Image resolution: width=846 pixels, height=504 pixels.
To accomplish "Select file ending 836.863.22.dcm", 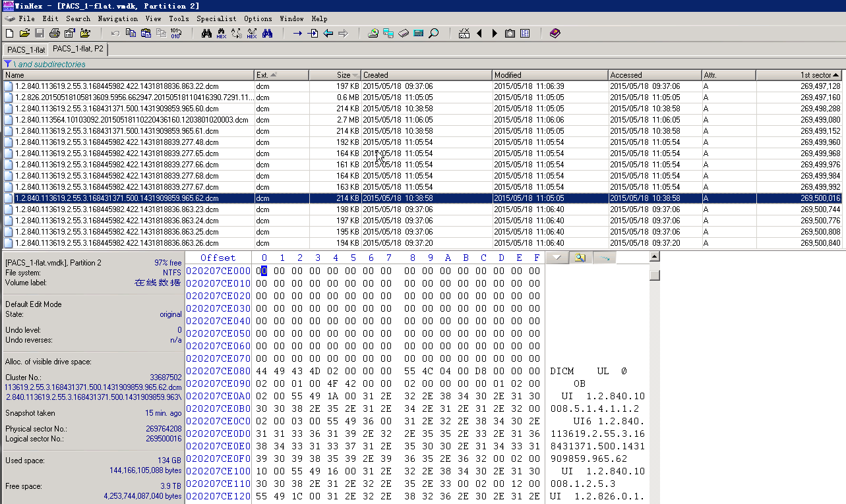I will (422, 86).
